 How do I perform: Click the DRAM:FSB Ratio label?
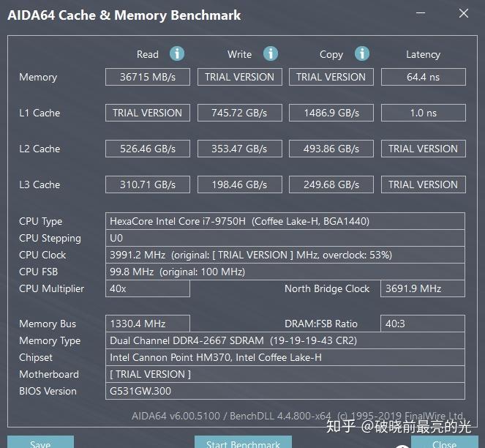click(x=321, y=324)
